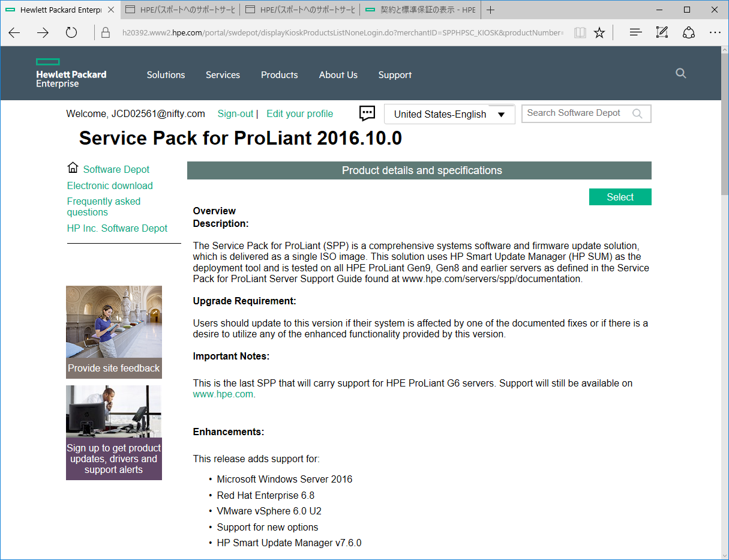
Task: Open the Products menu
Action: 279,75
